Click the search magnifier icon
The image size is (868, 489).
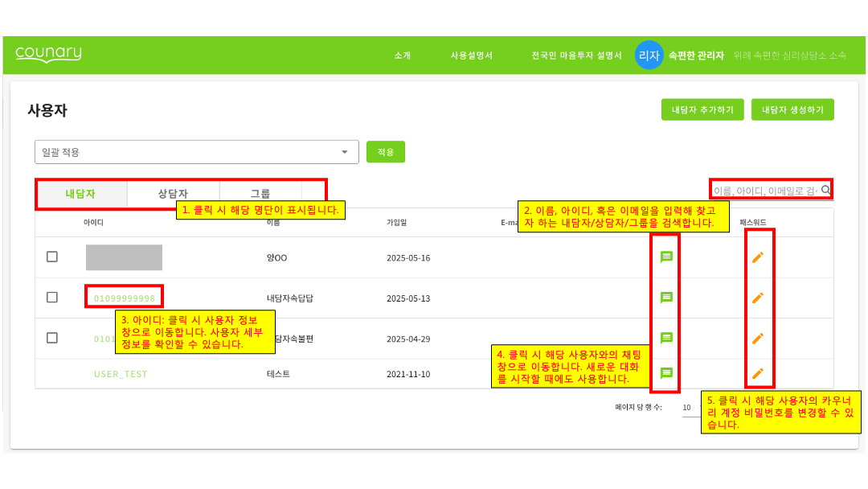pos(825,190)
